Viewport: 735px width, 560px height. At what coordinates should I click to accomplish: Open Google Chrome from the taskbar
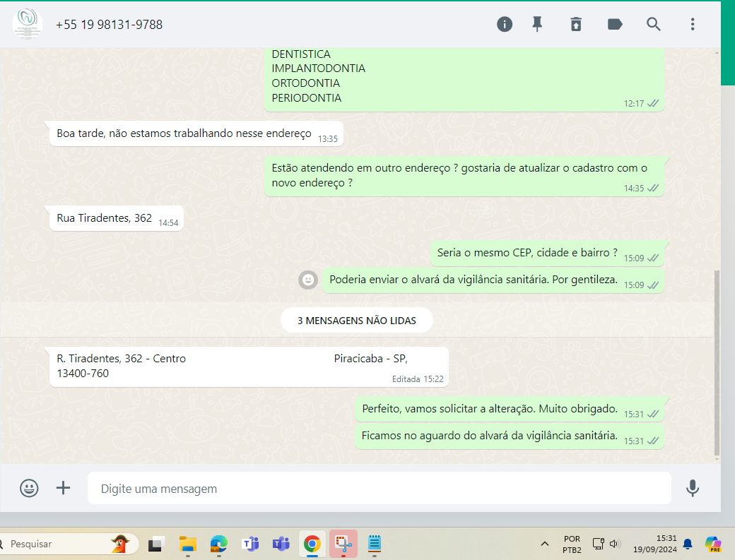(x=312, y=544)
